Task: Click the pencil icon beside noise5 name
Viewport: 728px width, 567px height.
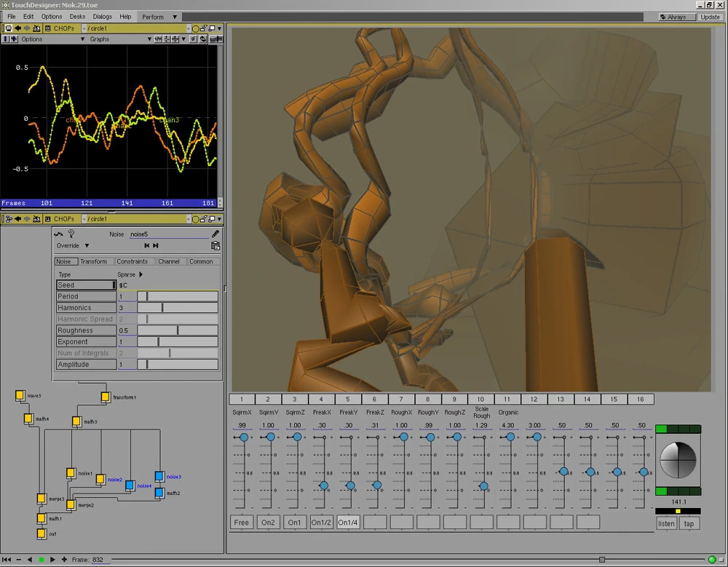Action: click(x=215, y=234)
